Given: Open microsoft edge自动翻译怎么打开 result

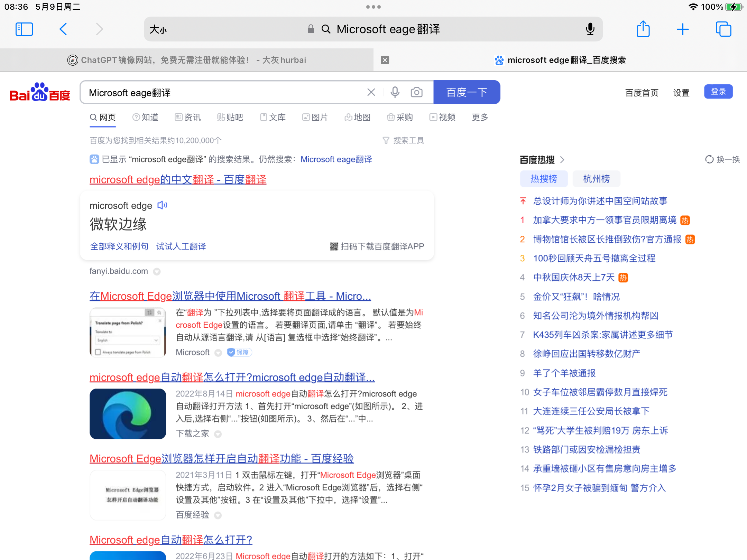Looking at the screenshot, I should point(232,377).
